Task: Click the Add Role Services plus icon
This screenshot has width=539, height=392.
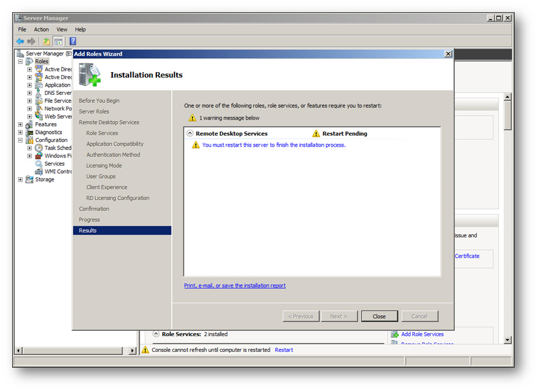Action: click(395, 334)
